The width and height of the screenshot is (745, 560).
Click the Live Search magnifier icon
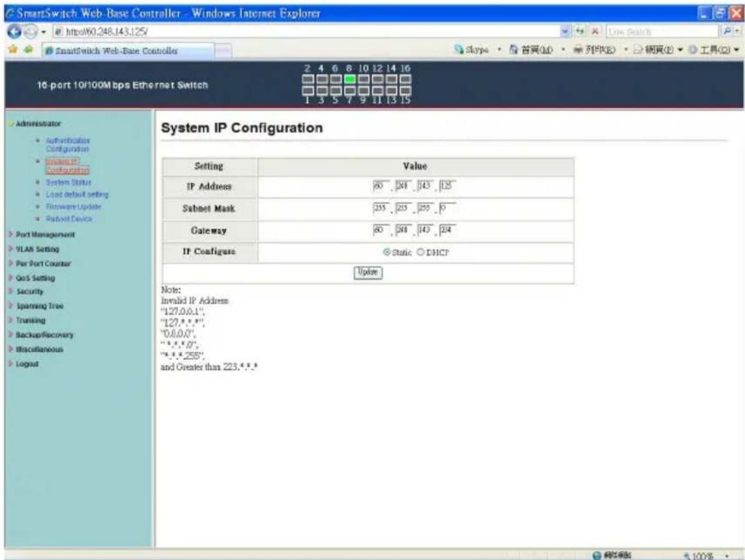727,31
